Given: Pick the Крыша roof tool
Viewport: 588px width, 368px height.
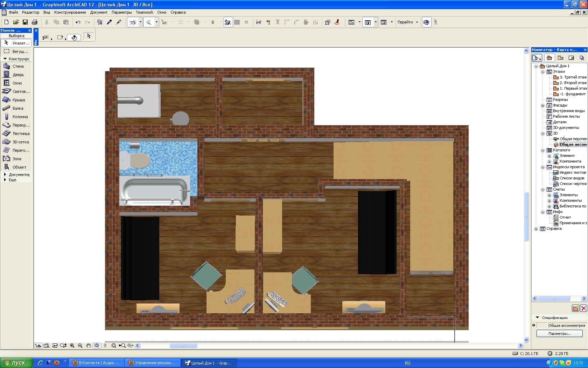Looking at the screenshot, I should click(x=16, y=100).
